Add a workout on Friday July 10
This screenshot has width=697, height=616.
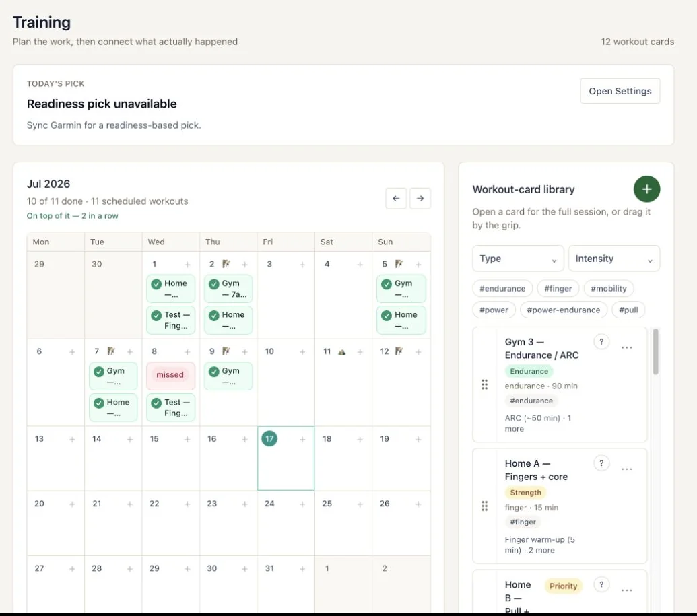[x=302, y=352]
